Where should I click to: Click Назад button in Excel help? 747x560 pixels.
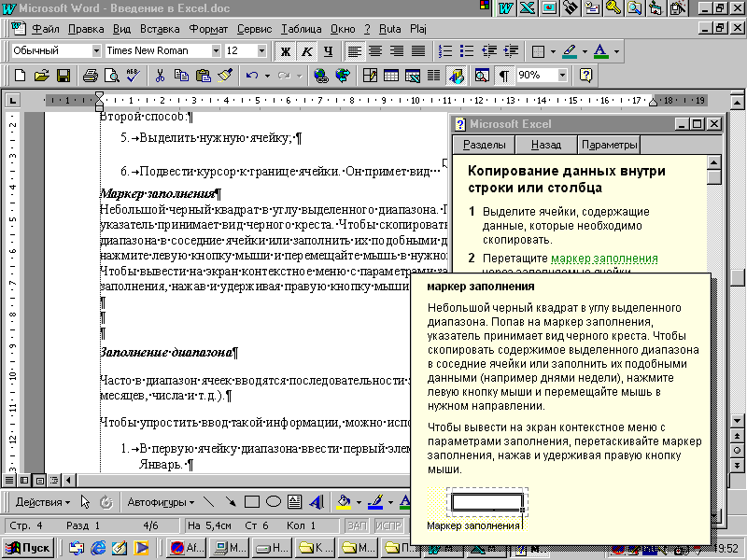point(546,145)
